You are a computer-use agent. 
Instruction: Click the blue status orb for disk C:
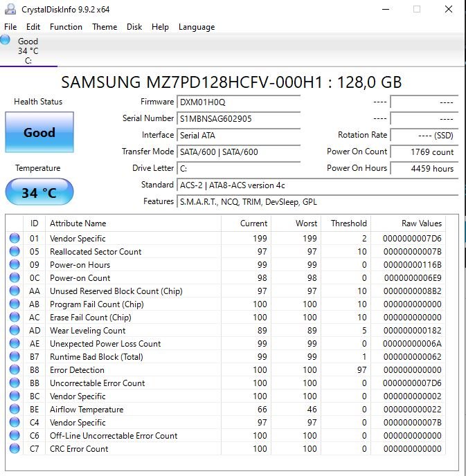tap(5, 39)
